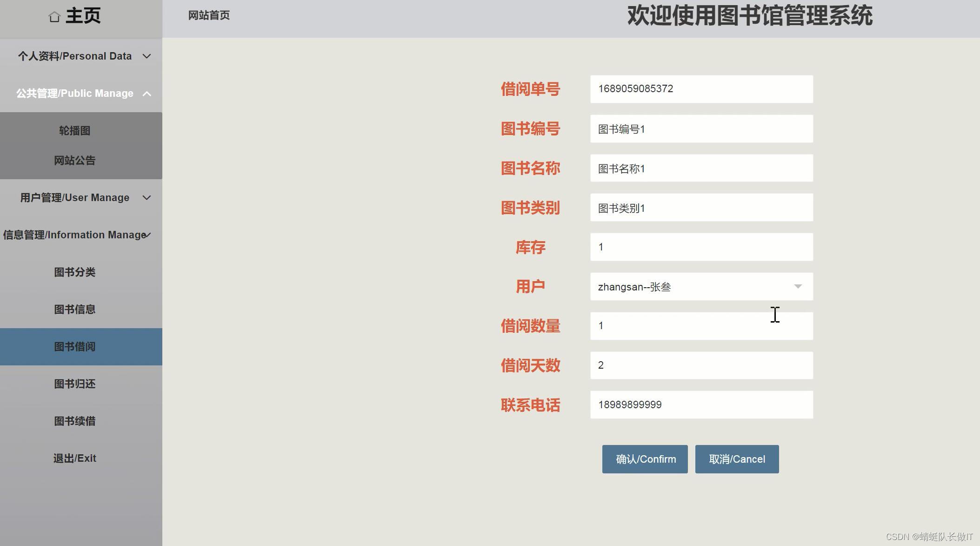Expand the 个人资料/Personal Data chevron

[147, 56]
